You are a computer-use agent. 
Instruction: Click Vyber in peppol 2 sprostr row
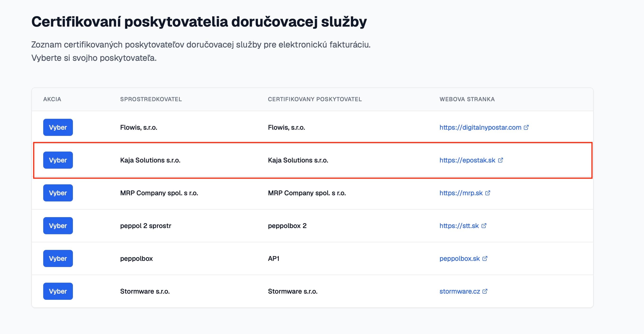coord(58,226)
